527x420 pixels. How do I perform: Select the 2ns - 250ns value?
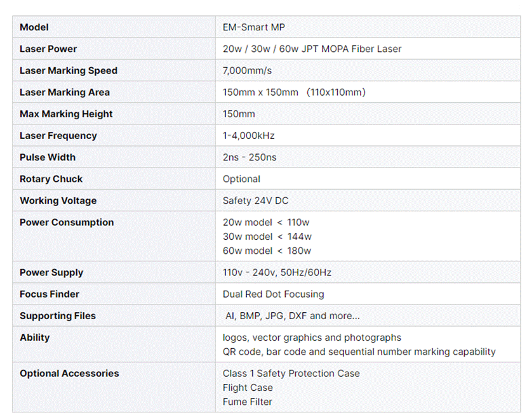point(250,157)
